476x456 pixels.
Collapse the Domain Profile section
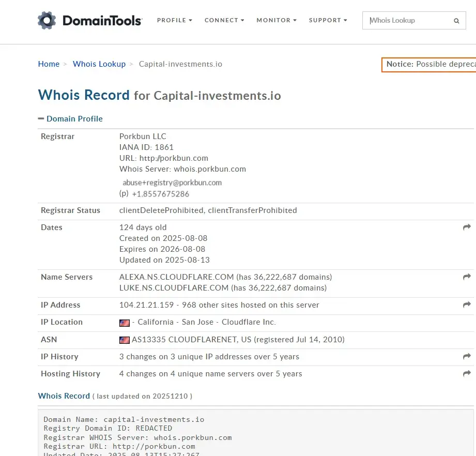tap(70, 119)
